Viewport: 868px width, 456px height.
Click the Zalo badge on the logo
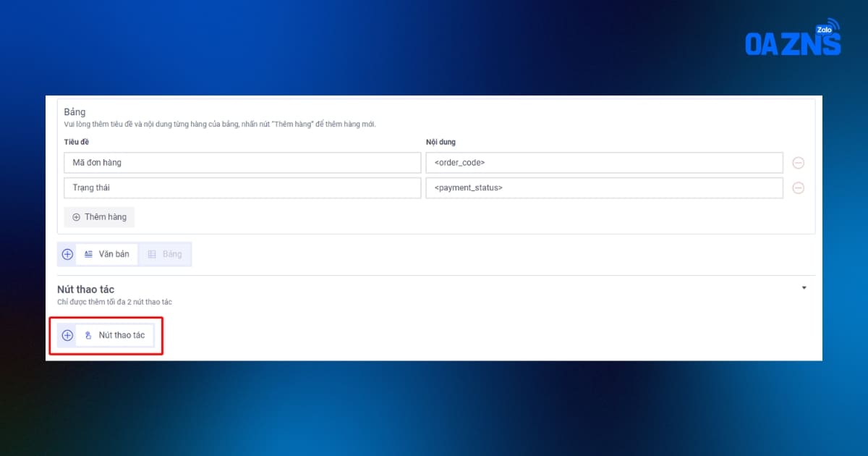coord(823,30)
